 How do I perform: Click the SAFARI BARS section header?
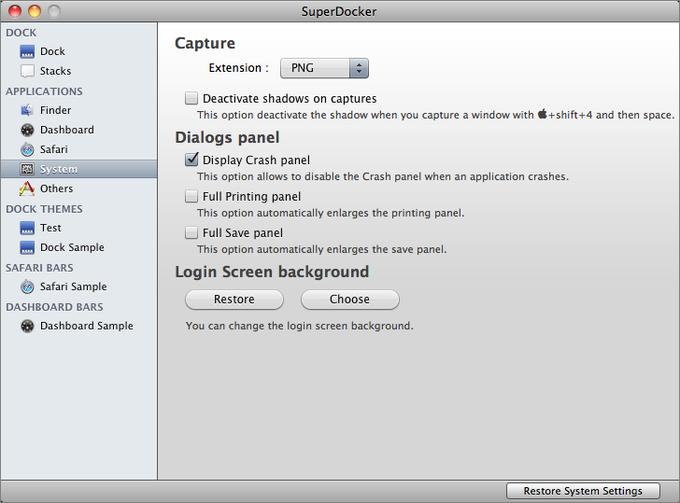click(39, 268)
